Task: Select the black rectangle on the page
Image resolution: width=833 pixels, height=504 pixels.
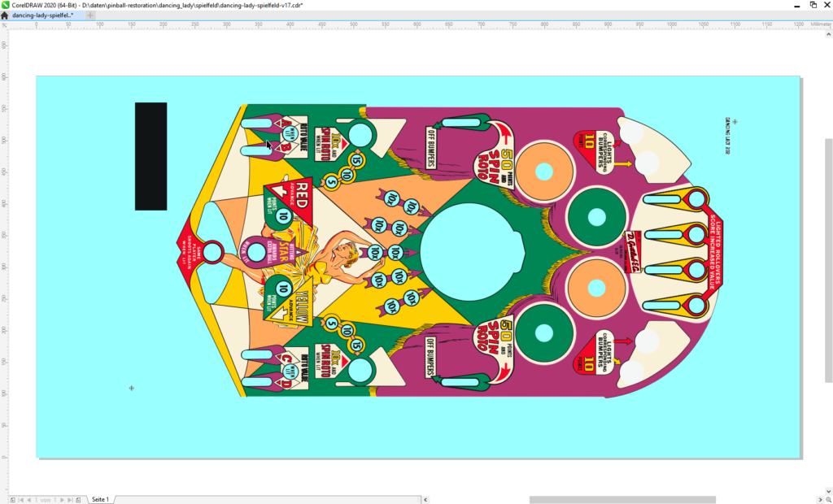Action: pos(150,156)
